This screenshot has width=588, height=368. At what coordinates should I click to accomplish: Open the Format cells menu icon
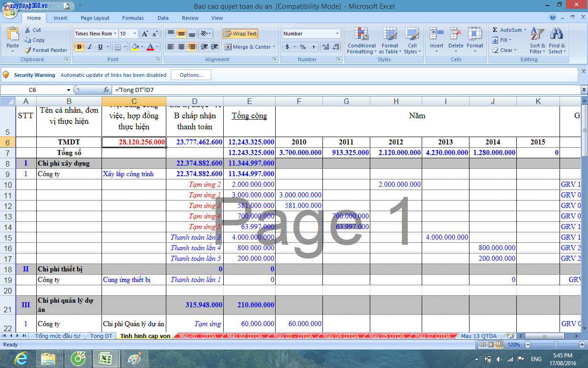475,34
